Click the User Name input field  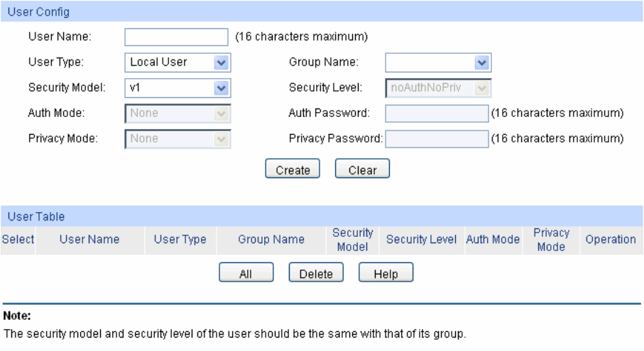click(176, 37)
